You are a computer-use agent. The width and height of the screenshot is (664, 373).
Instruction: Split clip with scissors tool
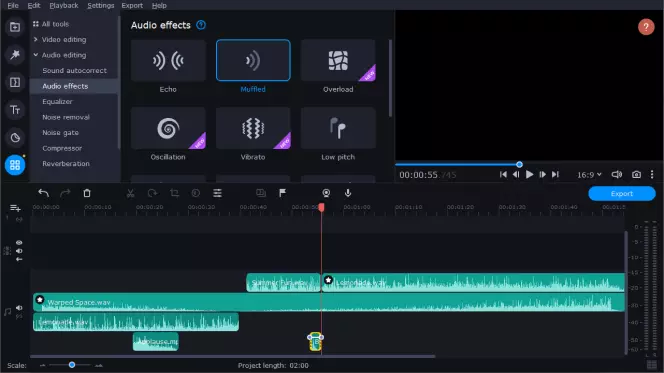tap(130, 193)
